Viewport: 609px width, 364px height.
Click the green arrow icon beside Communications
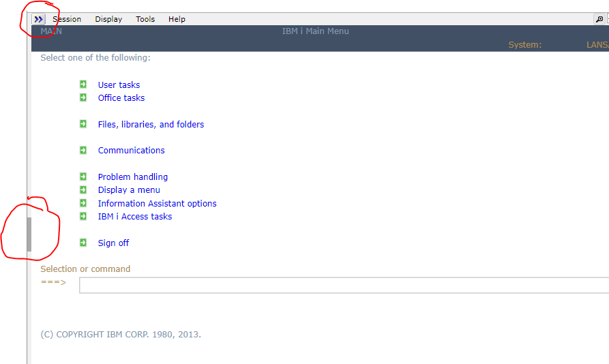tap(83, 150)
